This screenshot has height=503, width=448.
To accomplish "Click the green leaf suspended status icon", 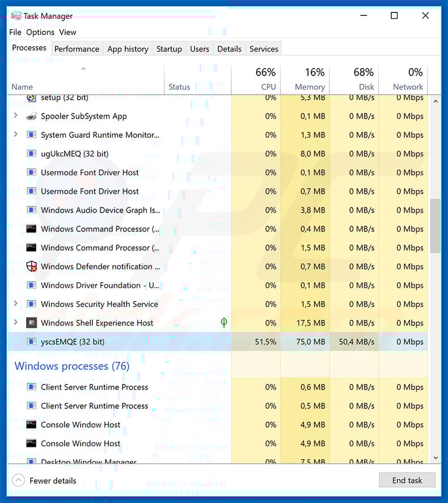I will point(224,323).
